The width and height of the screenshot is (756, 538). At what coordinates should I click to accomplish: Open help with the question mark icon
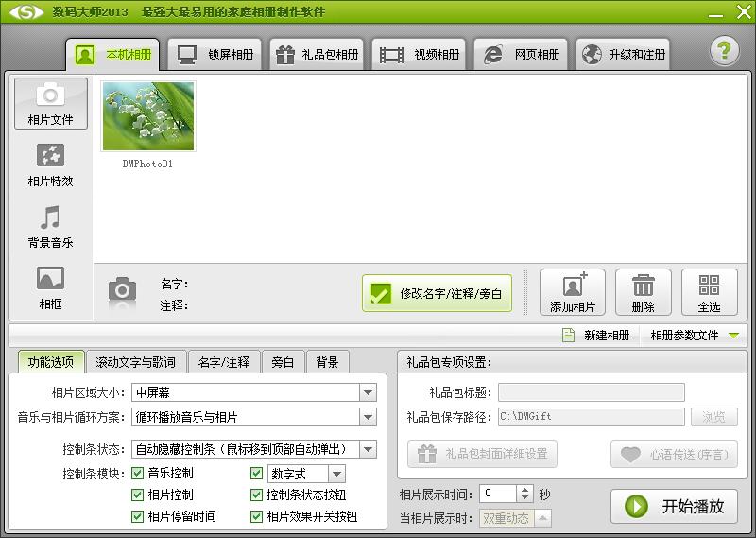pos(724,51)
